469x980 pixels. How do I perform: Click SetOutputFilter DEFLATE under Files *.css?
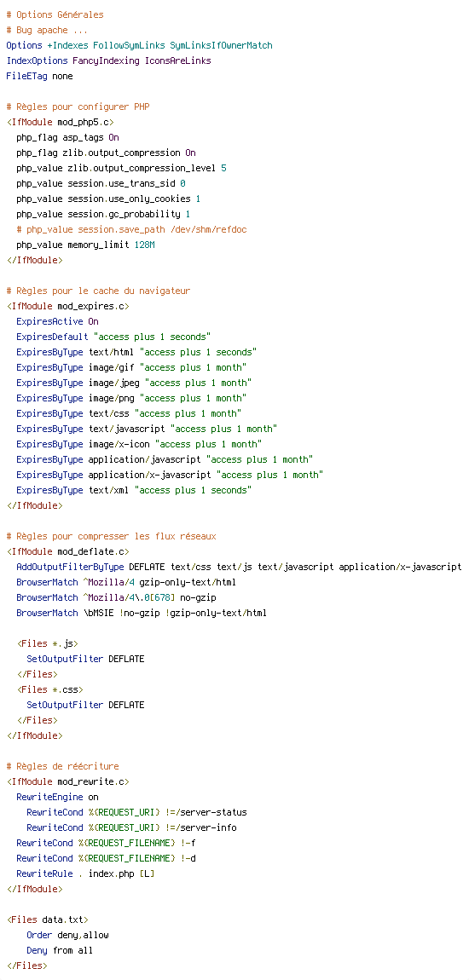point(85,705)
